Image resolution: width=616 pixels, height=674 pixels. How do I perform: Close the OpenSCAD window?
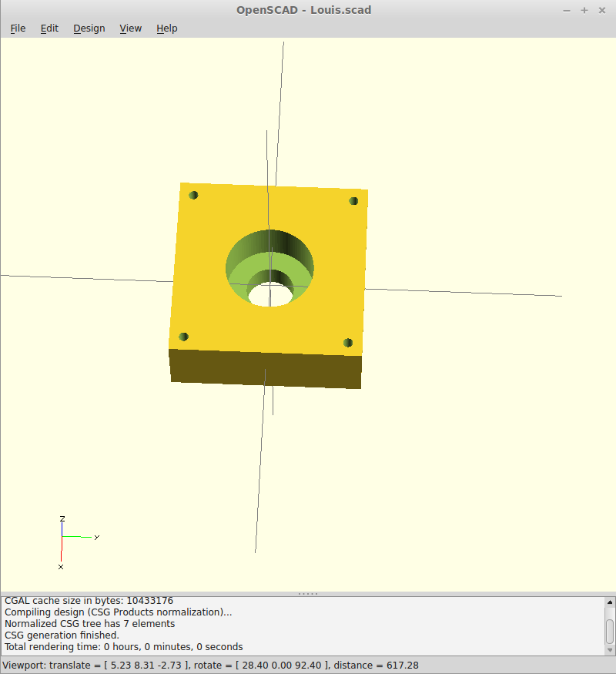pos(601,10)
